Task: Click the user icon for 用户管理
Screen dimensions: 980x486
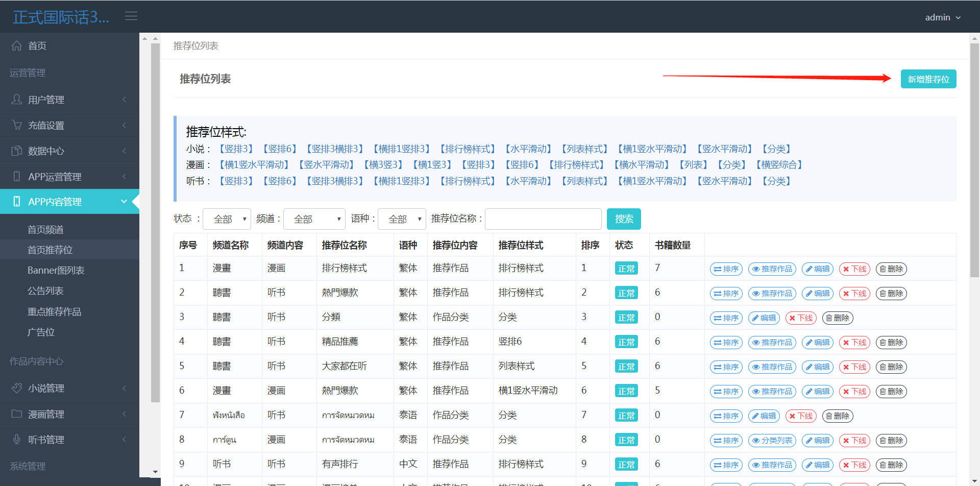Action: 17,100
